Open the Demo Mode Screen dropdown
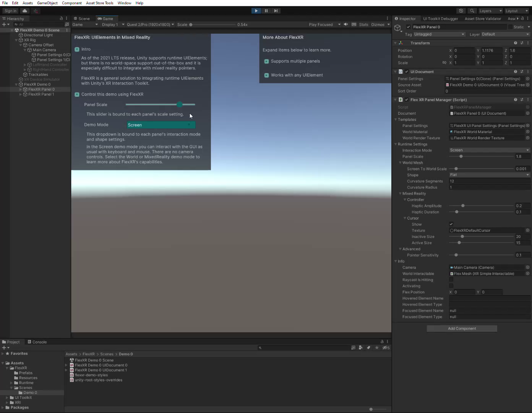The height and width of the screenshot is (413, 532). coord(161,125)
